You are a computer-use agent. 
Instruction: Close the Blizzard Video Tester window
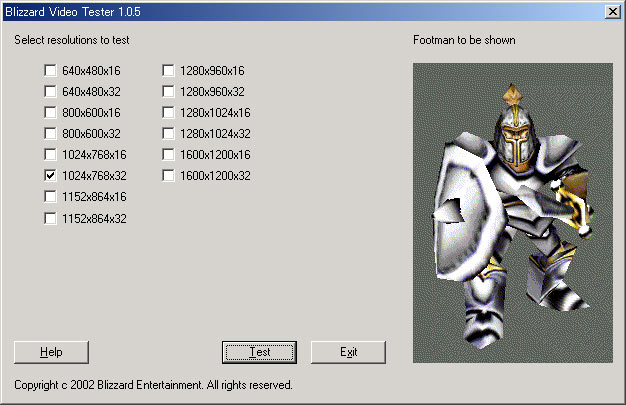coord(612,11)
